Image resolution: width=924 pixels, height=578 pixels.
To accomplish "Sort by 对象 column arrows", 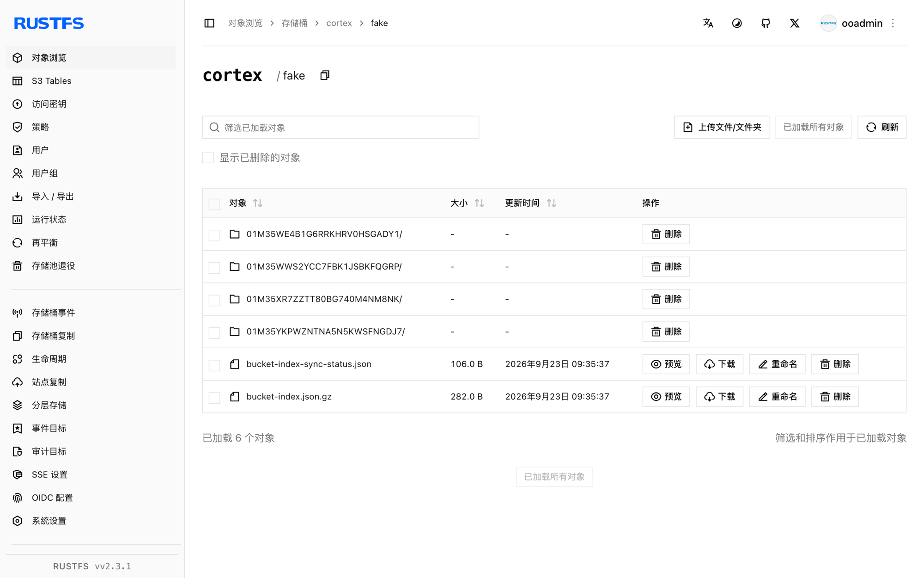I will pos(258,203).
